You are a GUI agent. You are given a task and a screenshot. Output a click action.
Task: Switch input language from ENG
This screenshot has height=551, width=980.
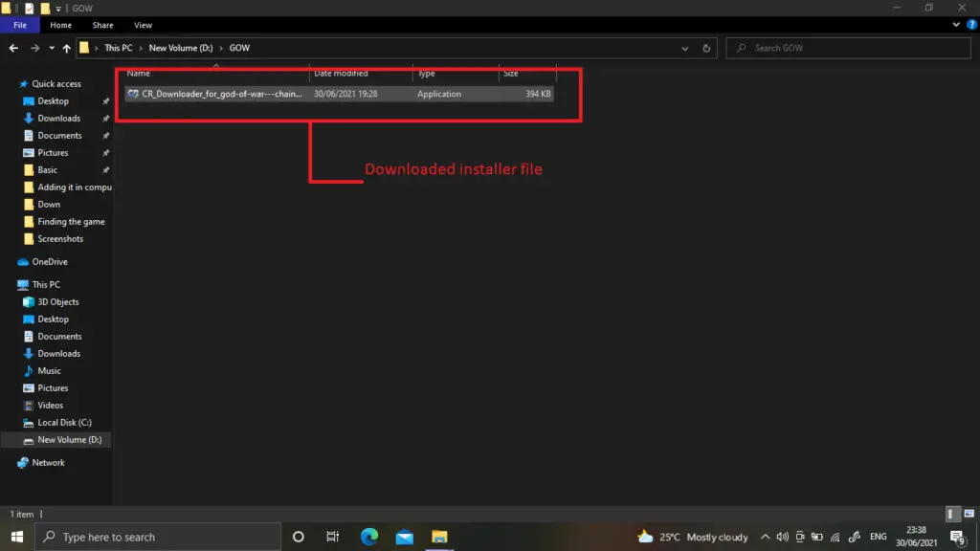coord(879,537)
